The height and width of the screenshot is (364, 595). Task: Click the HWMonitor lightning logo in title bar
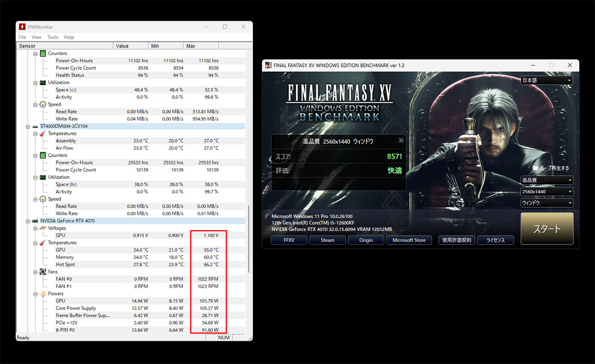(22, 27)
